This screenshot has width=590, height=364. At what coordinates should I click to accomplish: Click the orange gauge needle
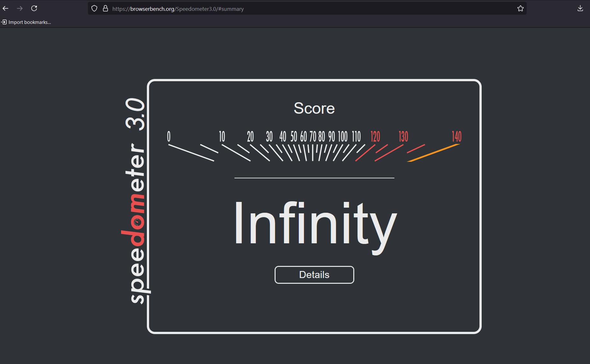pyautogui.click(x=433, y=153)
